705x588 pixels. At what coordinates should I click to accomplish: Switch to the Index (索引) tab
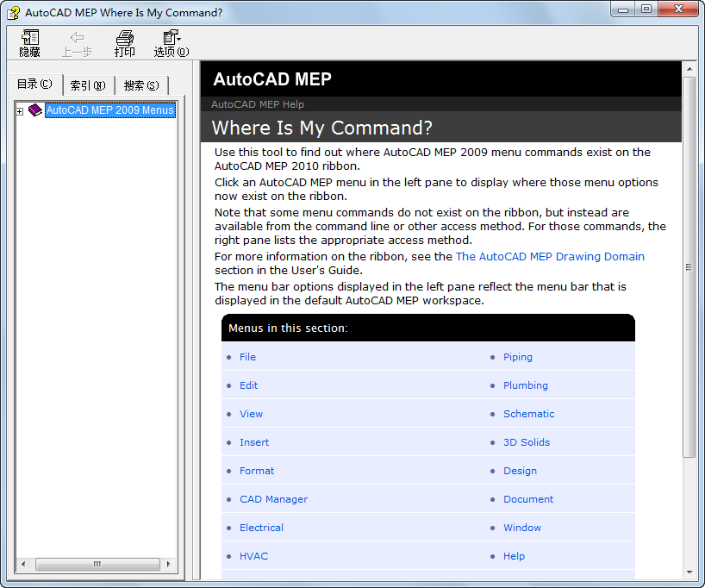(88, 85)
